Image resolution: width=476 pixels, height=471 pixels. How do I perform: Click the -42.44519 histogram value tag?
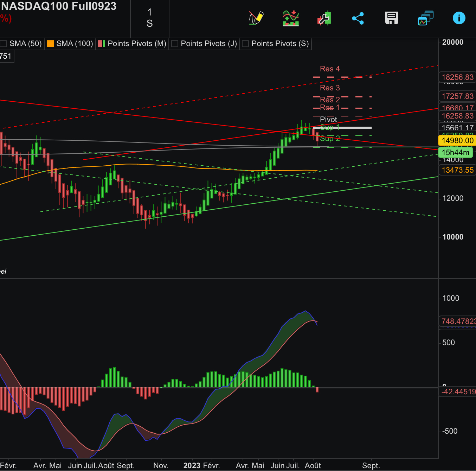coord(457,392)
